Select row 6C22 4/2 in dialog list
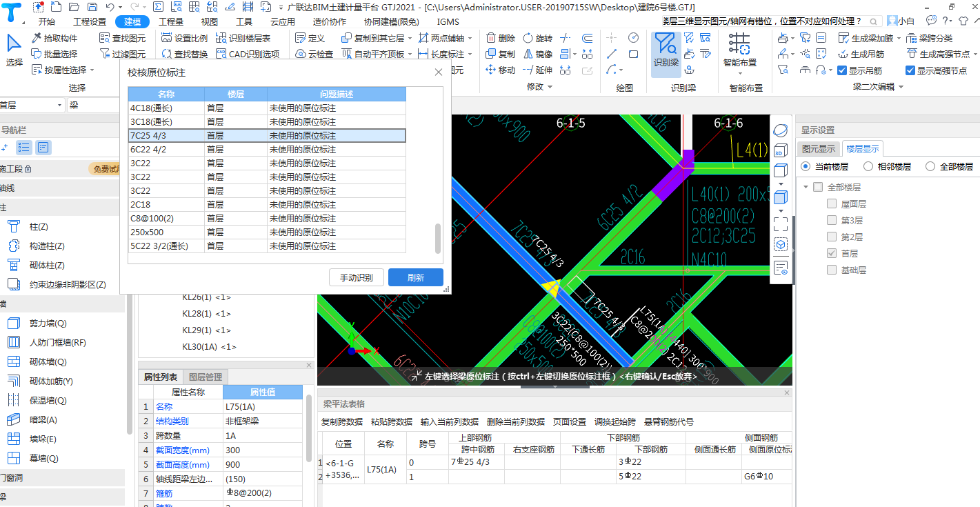980x507 pixels. (x=267, y=149)
